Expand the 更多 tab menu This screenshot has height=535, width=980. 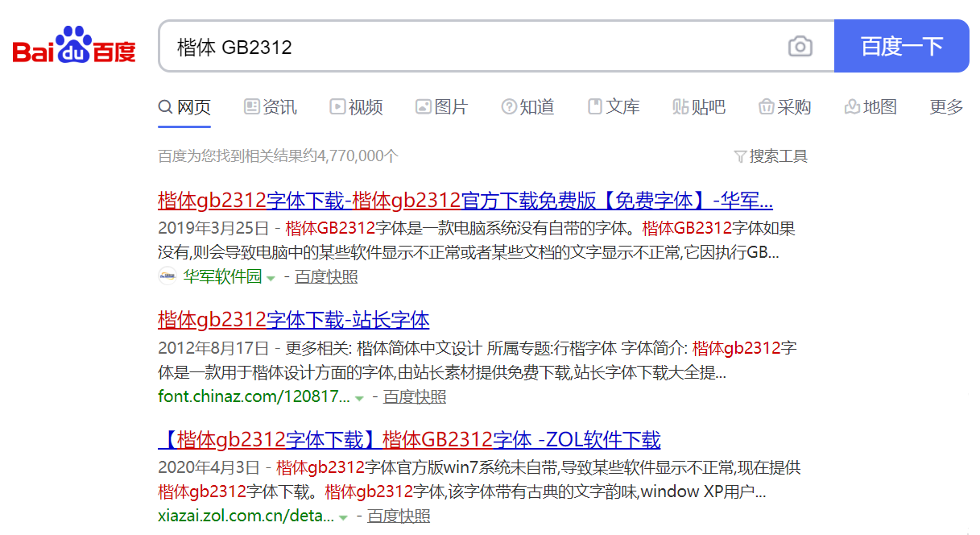(946, 106)
